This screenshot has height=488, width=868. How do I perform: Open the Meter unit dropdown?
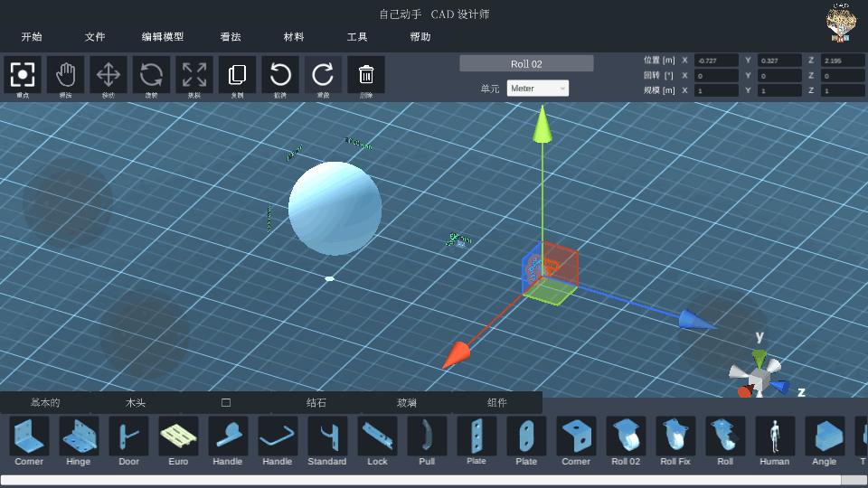point(537,89)
